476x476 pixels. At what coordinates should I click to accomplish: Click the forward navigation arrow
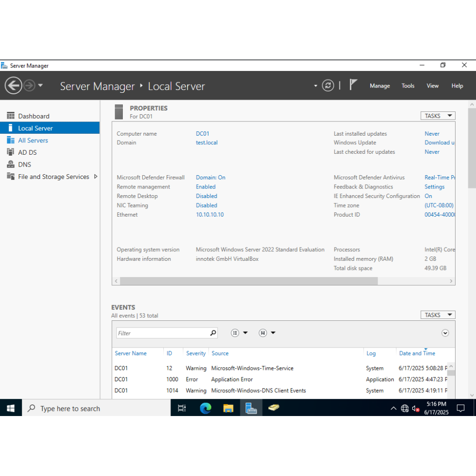click(x=30, y=86)
